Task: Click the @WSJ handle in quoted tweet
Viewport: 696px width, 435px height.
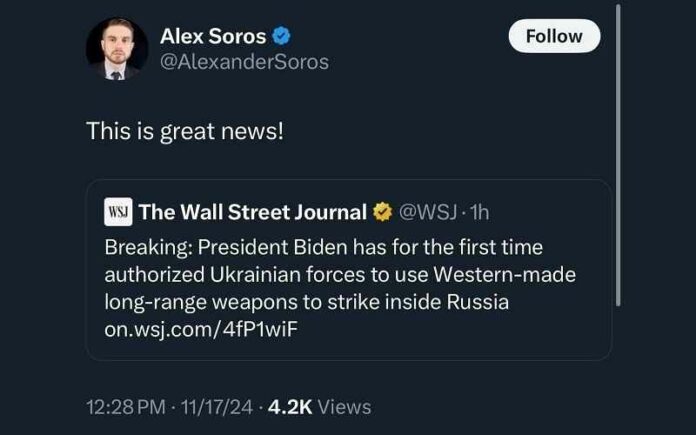Action: [428, 212]
